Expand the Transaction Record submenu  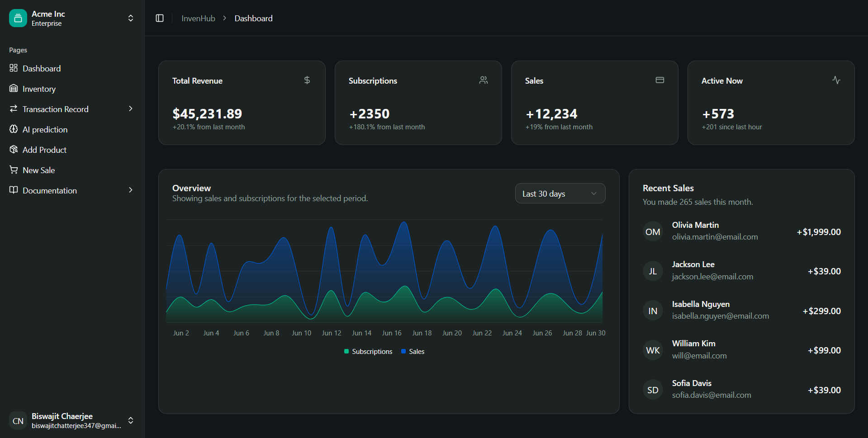[x=130, y=109]
